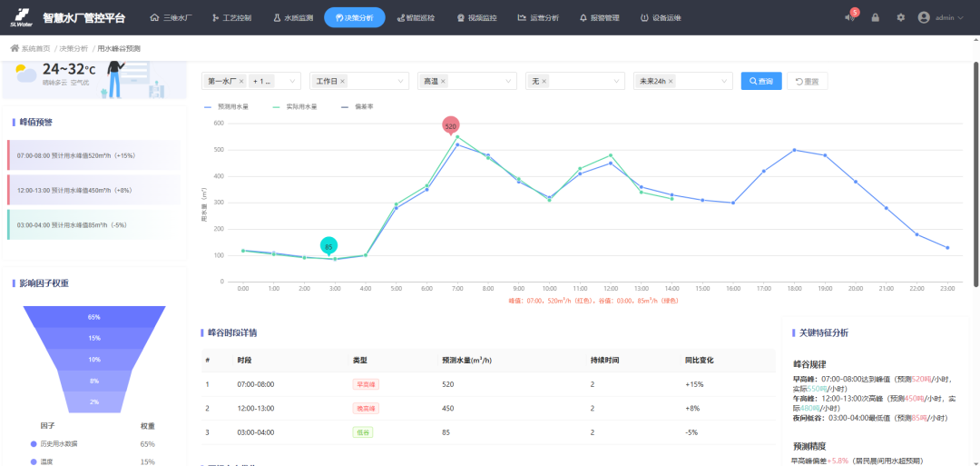Image resolution: width=980 pixels, height=466 pixels.
Task: Select 决策分析 tab
Action: [355, 17]
